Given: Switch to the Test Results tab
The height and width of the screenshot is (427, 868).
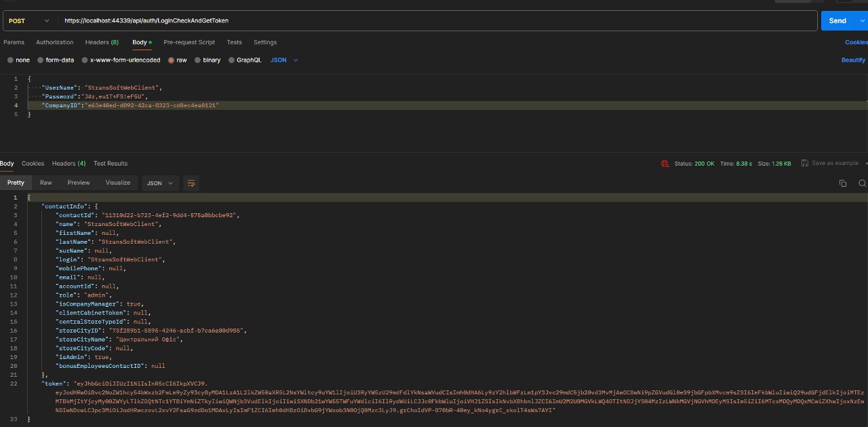Looking at the screenshot, I should [111, 164].
